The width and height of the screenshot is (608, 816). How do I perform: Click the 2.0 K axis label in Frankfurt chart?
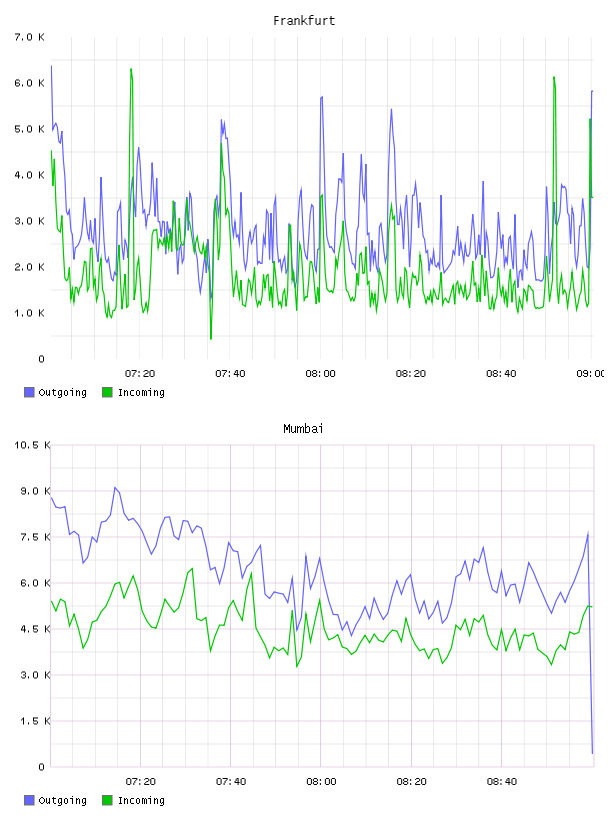pyautogui.click(x=30, y=267)
